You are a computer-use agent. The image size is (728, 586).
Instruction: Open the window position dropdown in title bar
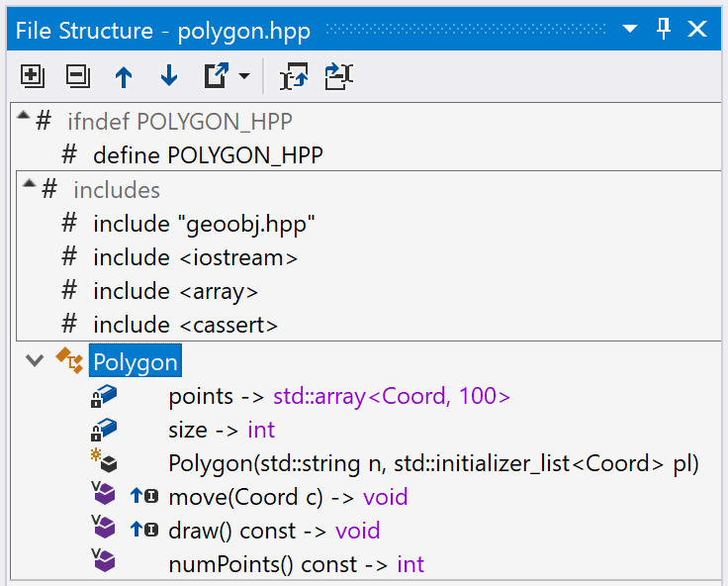[629, 29]
